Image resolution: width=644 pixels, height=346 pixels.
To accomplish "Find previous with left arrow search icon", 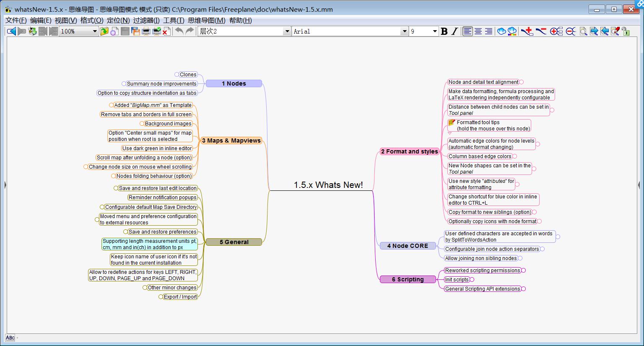I will pyautogui.click(x=604, y=31).
